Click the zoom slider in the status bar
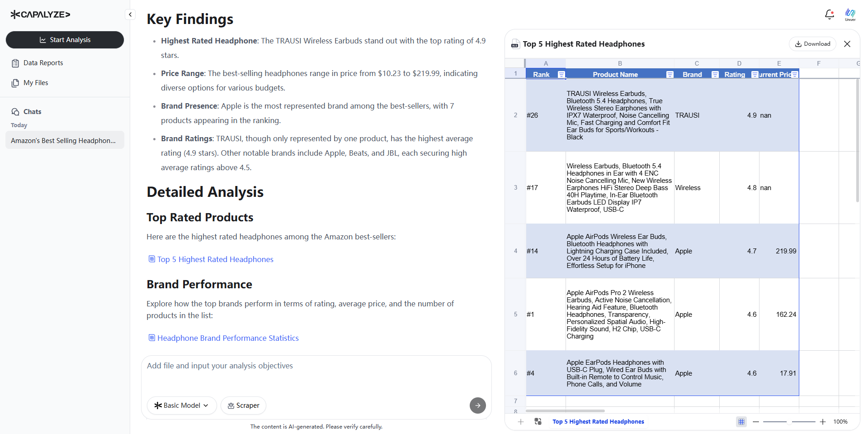The height and width of the screenshot is (434, 868). click(x=789, y=422)
